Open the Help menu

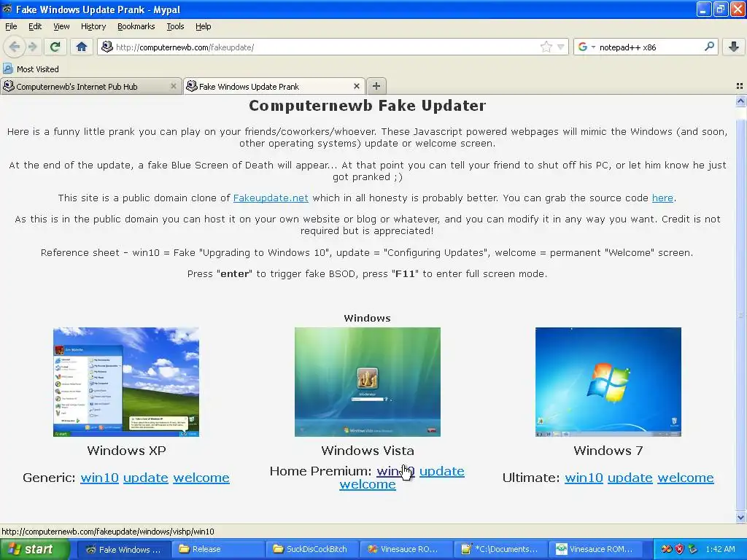(203, 26)
